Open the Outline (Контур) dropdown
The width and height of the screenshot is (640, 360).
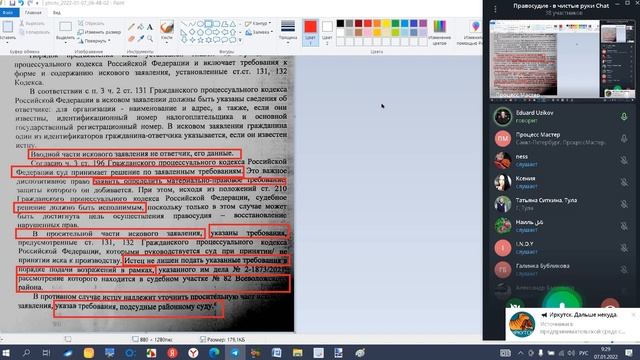click(257, 24)
